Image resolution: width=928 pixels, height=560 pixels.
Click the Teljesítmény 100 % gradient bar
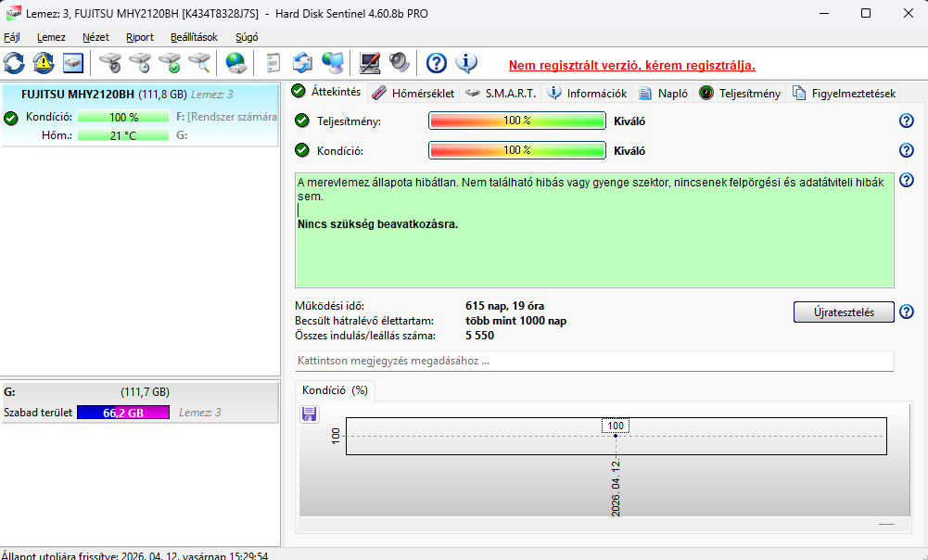pos(517,121)
